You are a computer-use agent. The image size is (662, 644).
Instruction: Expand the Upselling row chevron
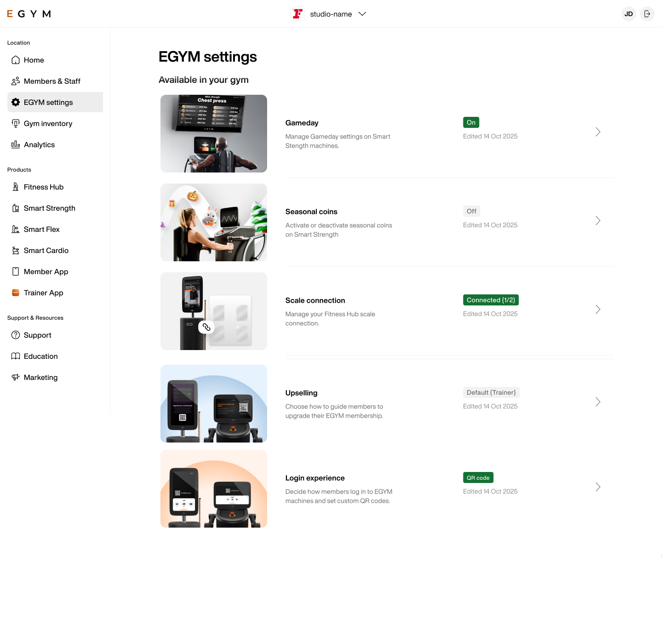coord(598,402)
